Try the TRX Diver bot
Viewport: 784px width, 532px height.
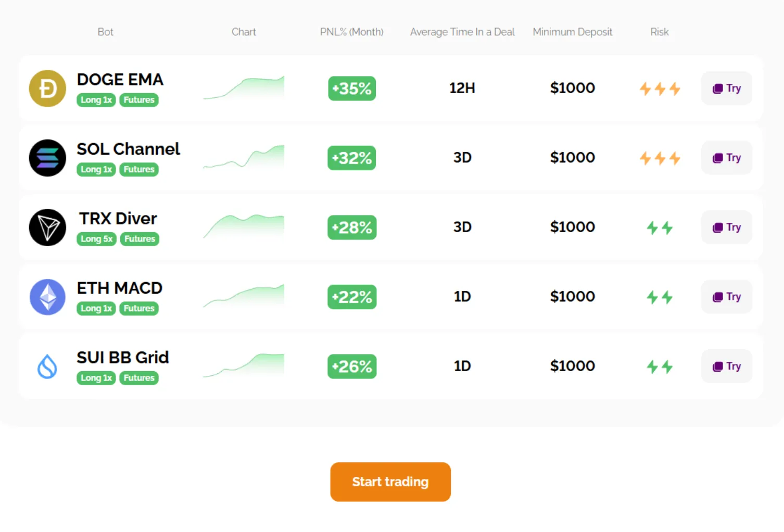coord(726,227)
